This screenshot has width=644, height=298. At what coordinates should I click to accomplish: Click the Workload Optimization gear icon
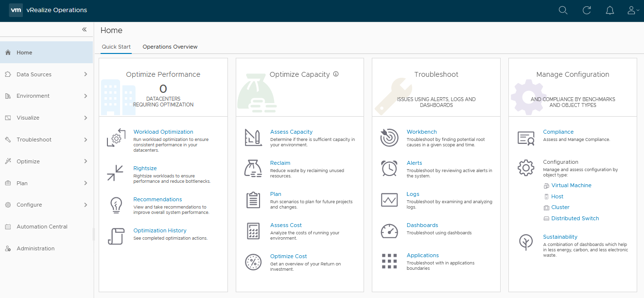pyautogui.click(x=115, y=138)
